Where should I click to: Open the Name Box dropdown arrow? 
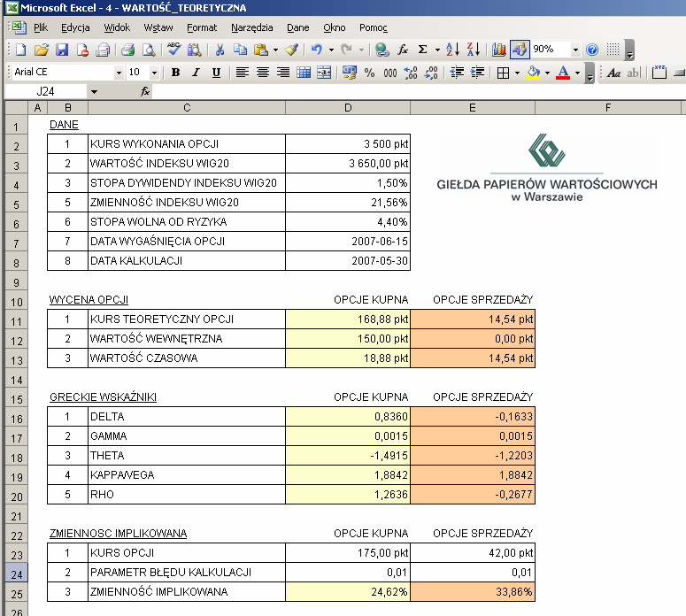pos(94,92)
